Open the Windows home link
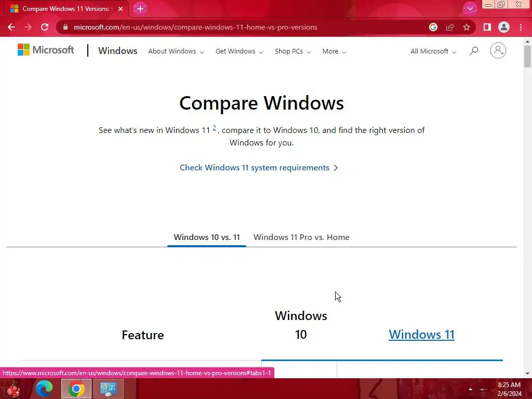This screenshot has height=399, width=532. tap(118, 51)
